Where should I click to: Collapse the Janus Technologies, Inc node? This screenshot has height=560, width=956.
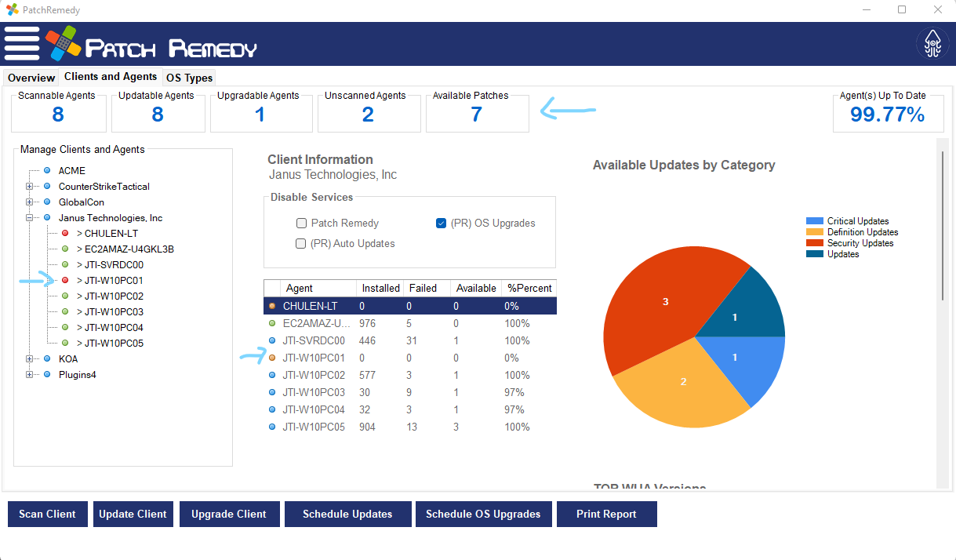click(x=29, y=218)
